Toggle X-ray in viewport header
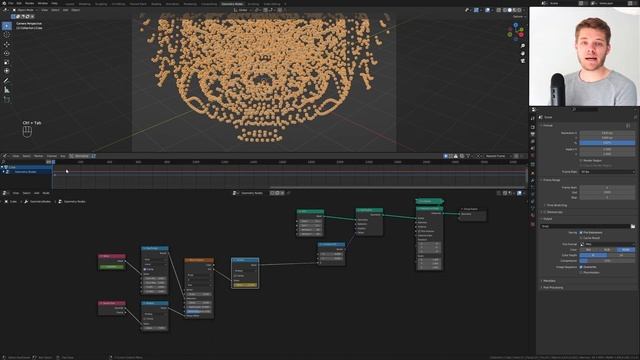The height and width of the screenshot is (360, 640). [498, 10]
